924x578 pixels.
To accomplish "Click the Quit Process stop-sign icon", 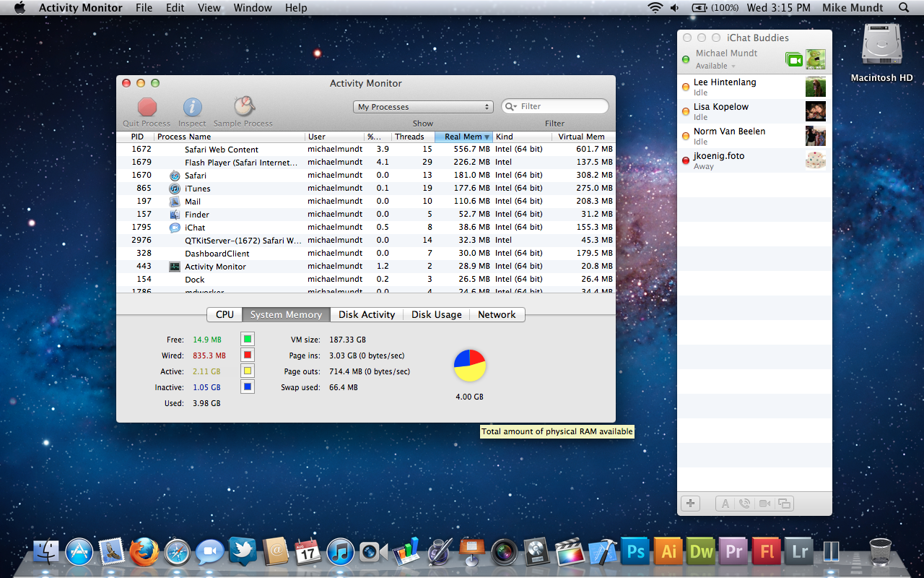I will (147, 108).
